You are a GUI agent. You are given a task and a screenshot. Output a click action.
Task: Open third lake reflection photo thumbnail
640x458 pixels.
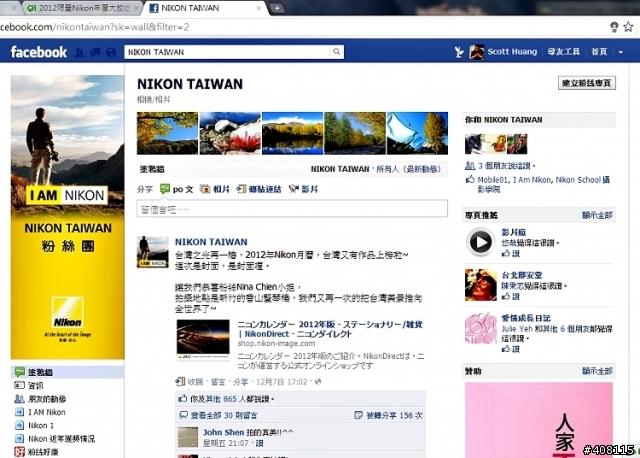click(292, 133)
